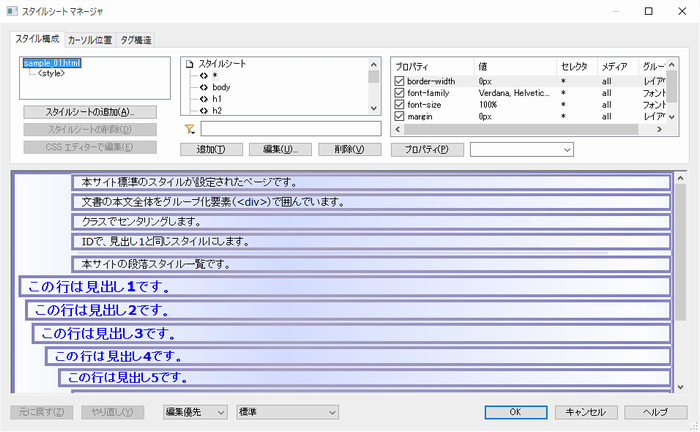Select the universal * selector in the tree
The height and width of the screenshot is (432, 700).
pos(215,75)
